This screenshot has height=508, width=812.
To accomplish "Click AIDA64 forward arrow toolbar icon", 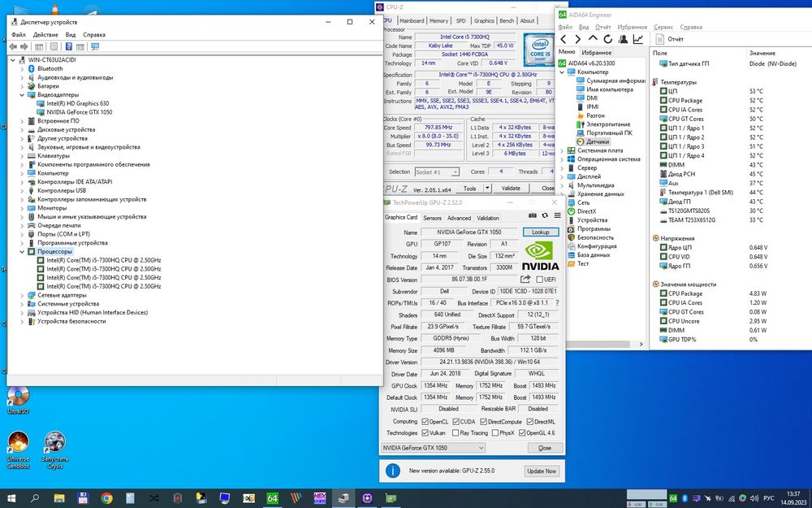I will click(578, 39).
